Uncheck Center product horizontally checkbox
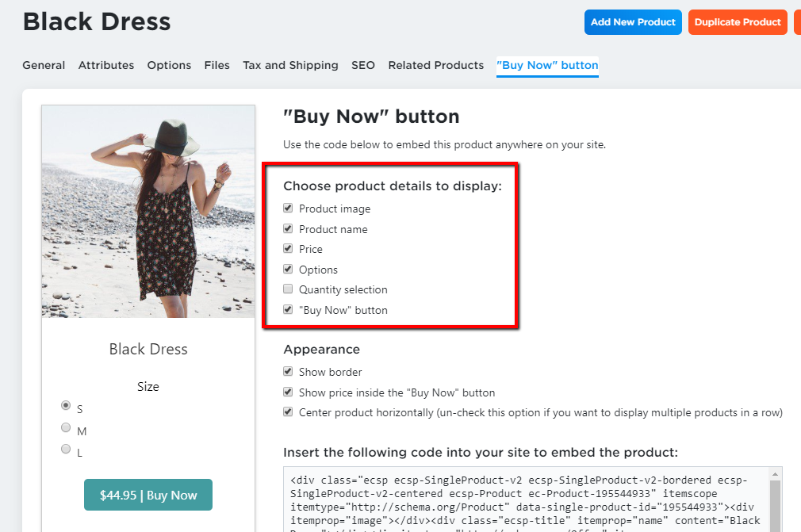 288,412
